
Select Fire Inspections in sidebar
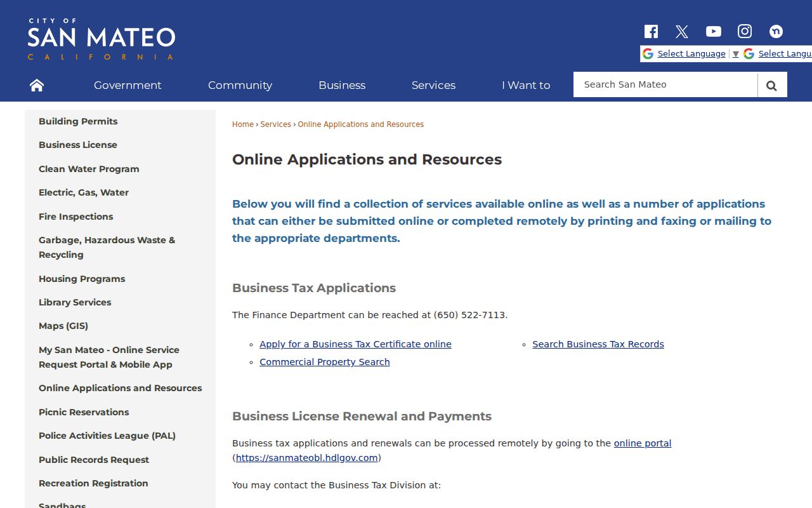[76, 217]
